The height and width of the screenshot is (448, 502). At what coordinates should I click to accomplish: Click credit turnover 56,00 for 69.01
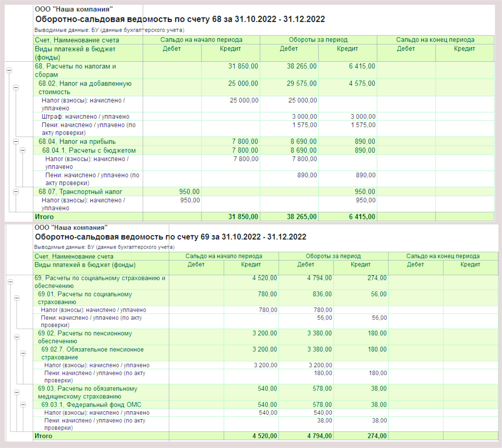pos(379,294)
